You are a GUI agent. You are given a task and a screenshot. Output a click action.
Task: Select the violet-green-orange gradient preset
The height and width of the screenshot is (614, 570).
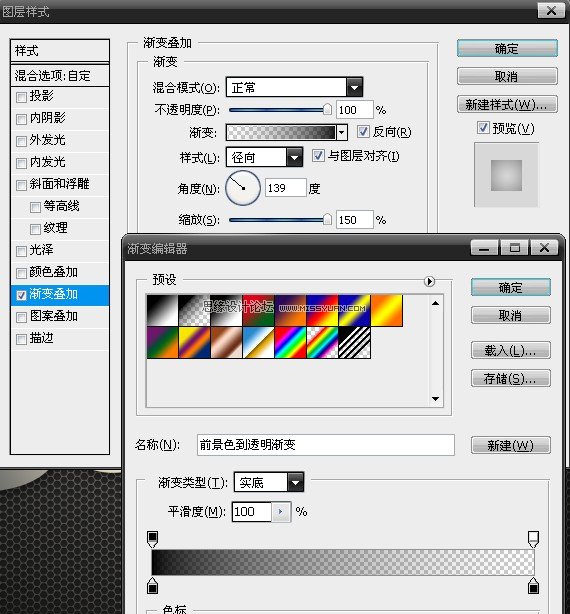162,343
